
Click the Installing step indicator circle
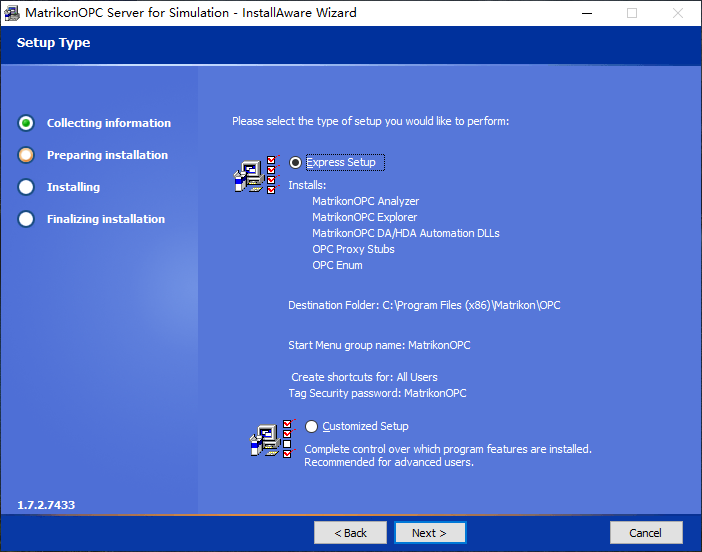click(x=26, y=187)
